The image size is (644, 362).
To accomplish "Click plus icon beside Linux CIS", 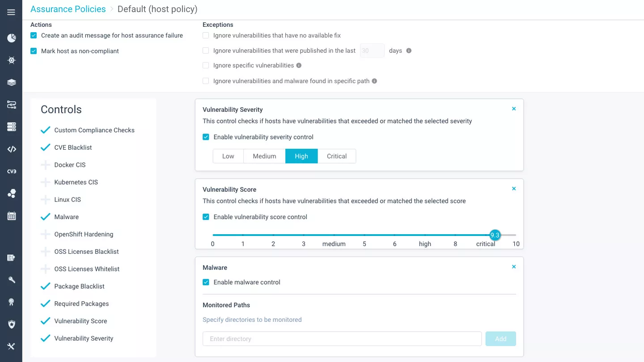I will [45, 200].
